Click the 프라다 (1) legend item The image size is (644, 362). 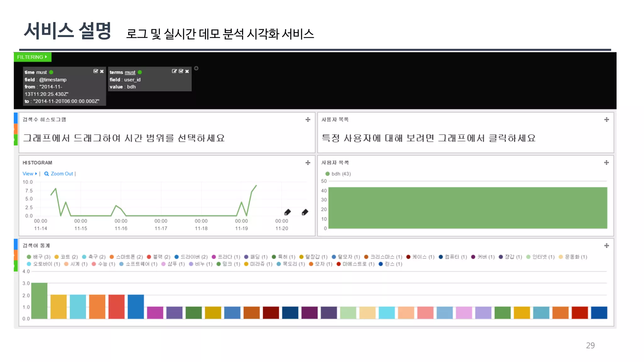(x=226, y=257)
